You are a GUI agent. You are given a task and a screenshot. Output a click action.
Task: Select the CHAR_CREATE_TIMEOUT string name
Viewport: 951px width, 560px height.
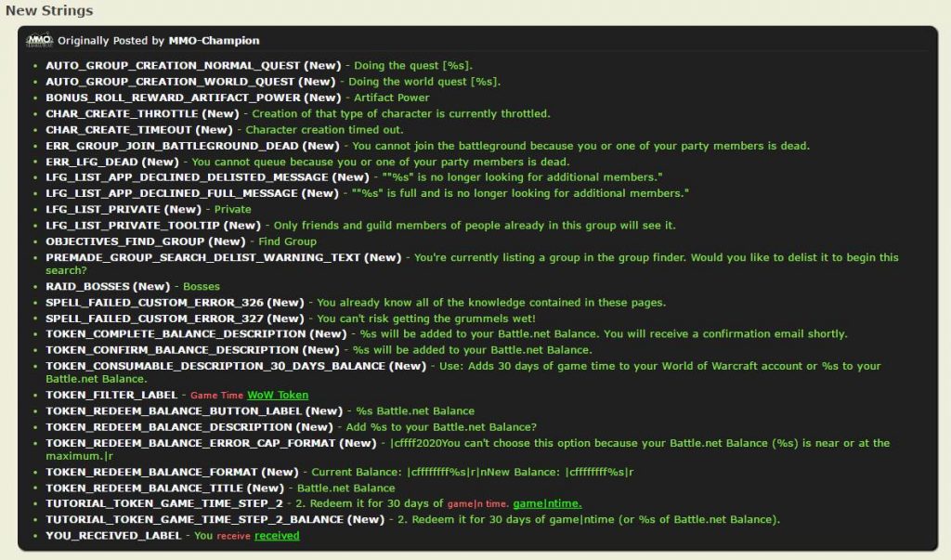[x=118, y=130]
